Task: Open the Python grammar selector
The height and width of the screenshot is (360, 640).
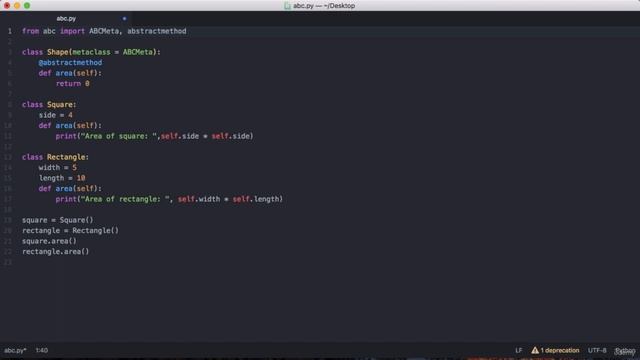Action: (x=625, y=351)
